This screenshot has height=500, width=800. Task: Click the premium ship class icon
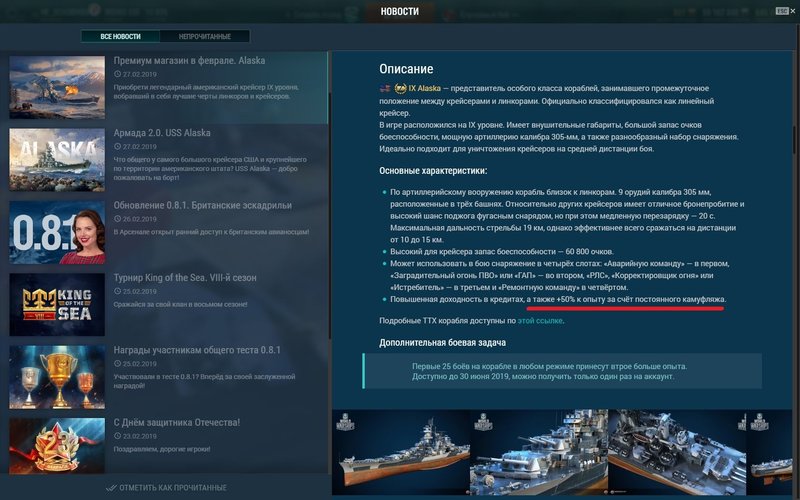click(x=401, y=88)
